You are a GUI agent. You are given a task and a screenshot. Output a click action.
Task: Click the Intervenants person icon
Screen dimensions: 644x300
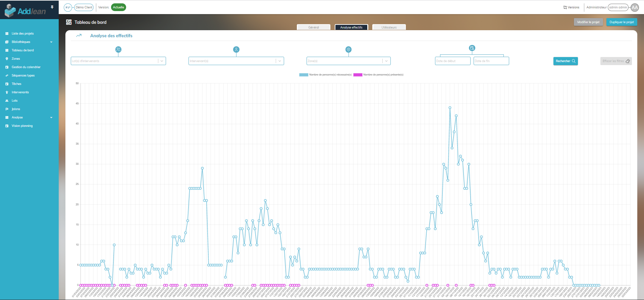pyautogui.click(x=7, y=92)
